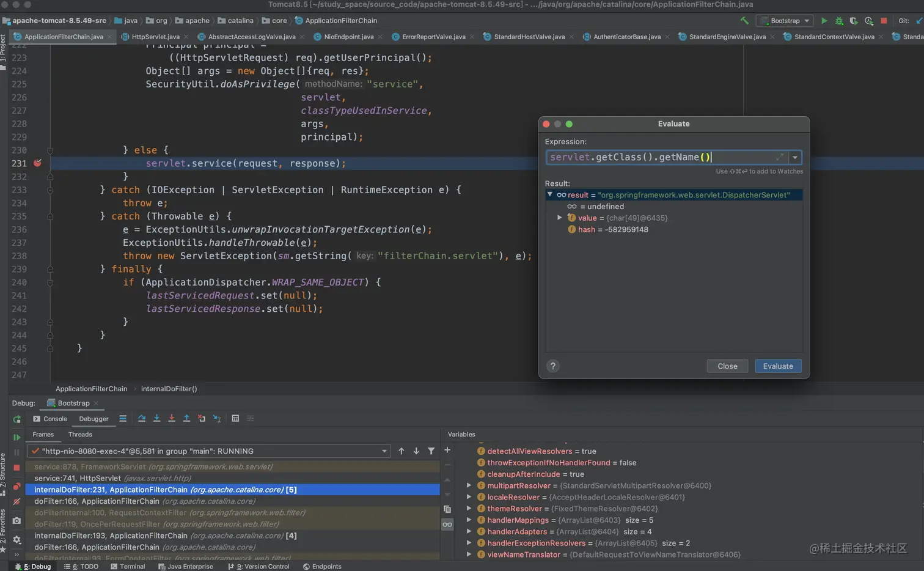The width and height of the screenshot is (924, 571).
Task: Open the TODO tool window
Action: (81, 567)
